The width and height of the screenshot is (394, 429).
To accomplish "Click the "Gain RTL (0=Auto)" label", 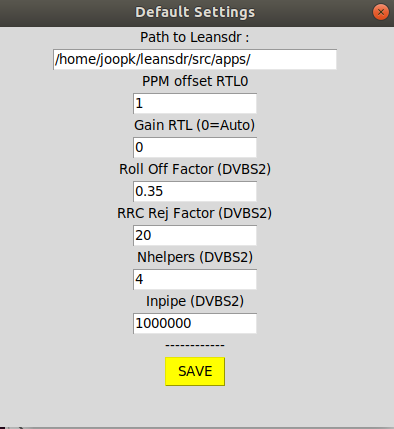I will [195, 125].
